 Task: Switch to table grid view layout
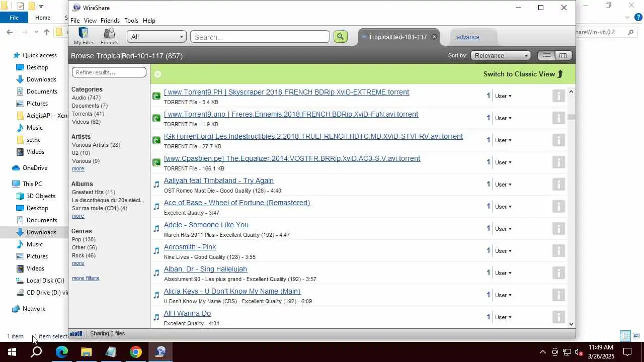pos(563,56)
